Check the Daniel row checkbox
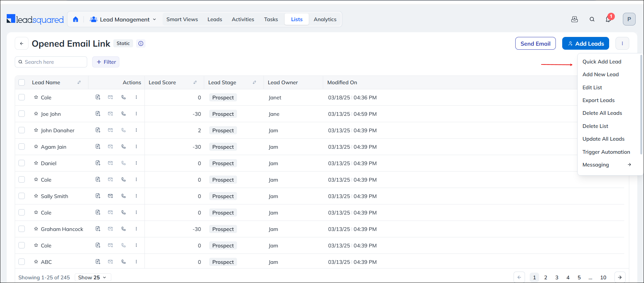 pyautogui.click(x=22, y=163)
